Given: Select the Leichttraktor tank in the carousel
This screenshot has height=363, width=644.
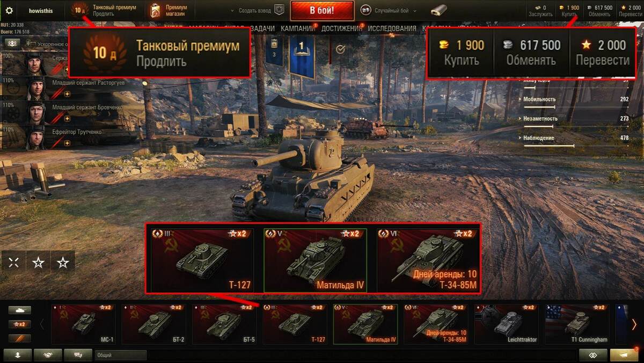Looking at the screenshot, I should pyautogui.click(x=507, y=324).
